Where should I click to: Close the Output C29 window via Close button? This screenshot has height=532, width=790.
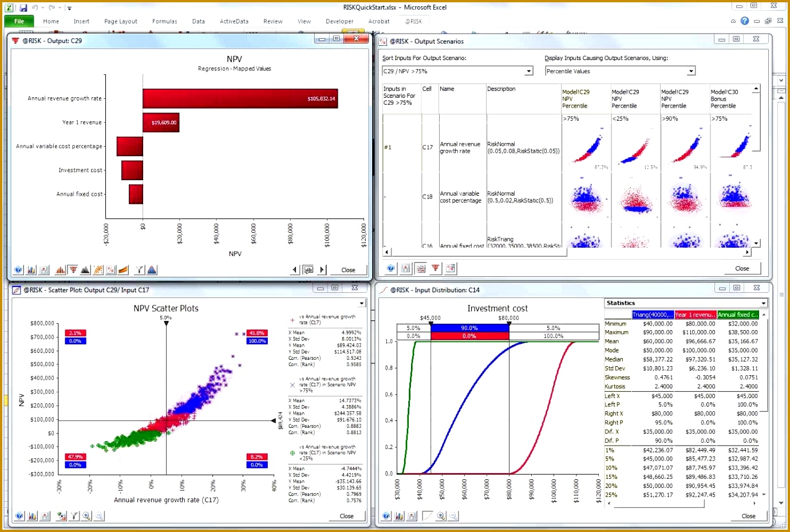pos(348,270)
